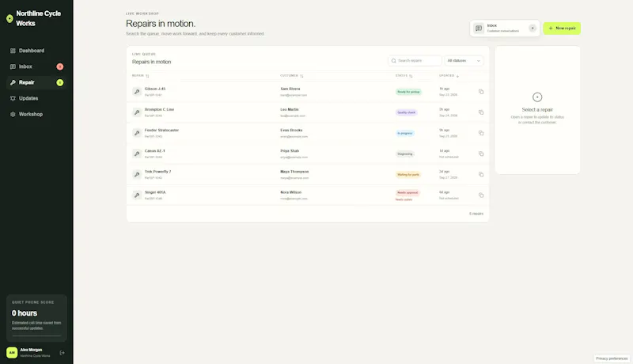The image size is (633, 364).
Task: Click the Quality check status badge
Action: click(x=406, y=112)
